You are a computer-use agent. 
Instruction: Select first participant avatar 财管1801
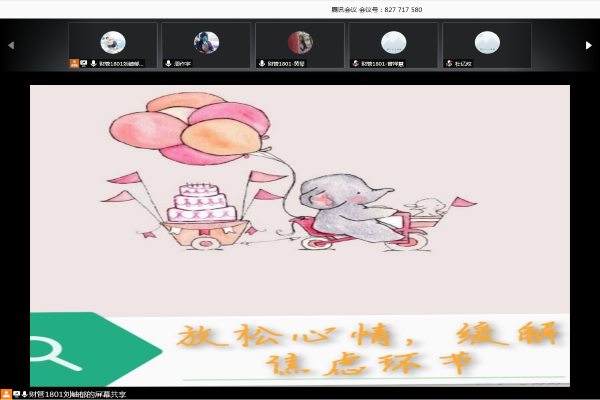pos(113,42)
